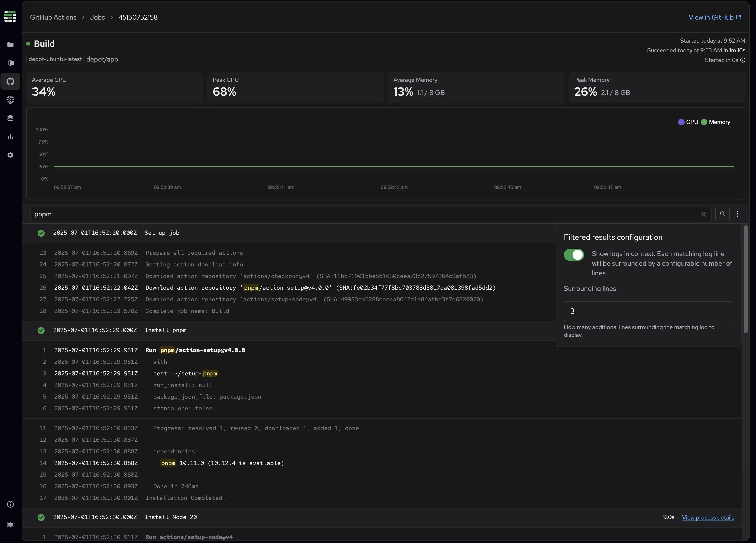Click the pnpm search input field
This screenshot has width=756, height=543.
(200, 214)
